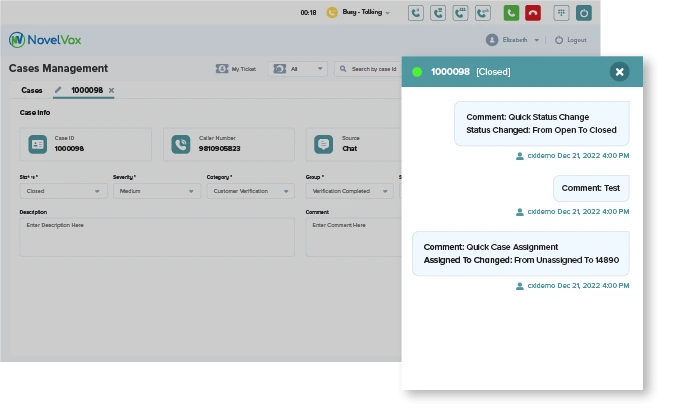Switch to the Cases tab
This screenshot has width=690, height=414.
[x=32, y=90]
